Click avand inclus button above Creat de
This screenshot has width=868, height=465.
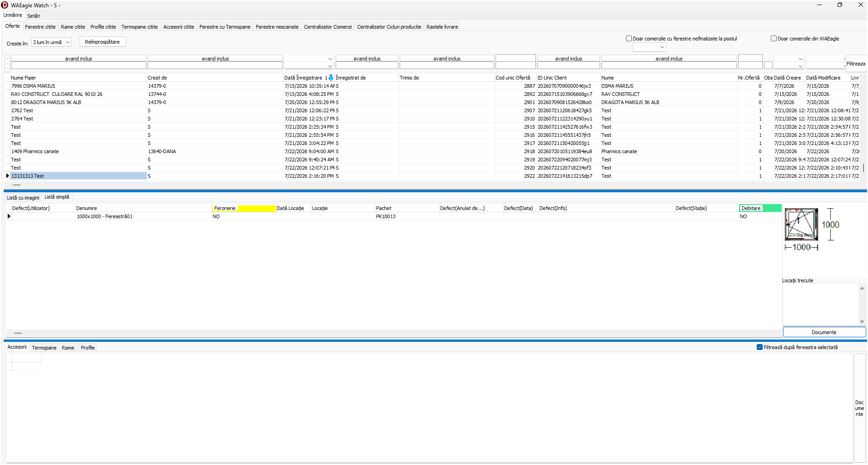pos(215,59)
